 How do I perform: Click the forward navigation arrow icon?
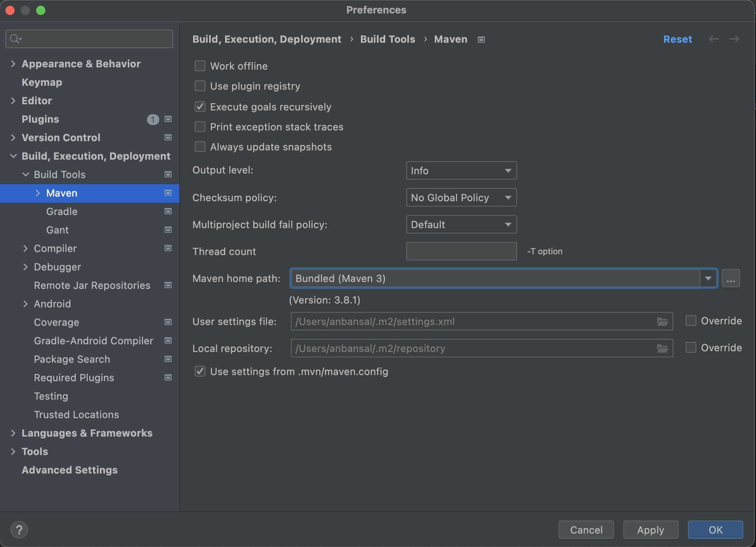(x=734, y=39)
